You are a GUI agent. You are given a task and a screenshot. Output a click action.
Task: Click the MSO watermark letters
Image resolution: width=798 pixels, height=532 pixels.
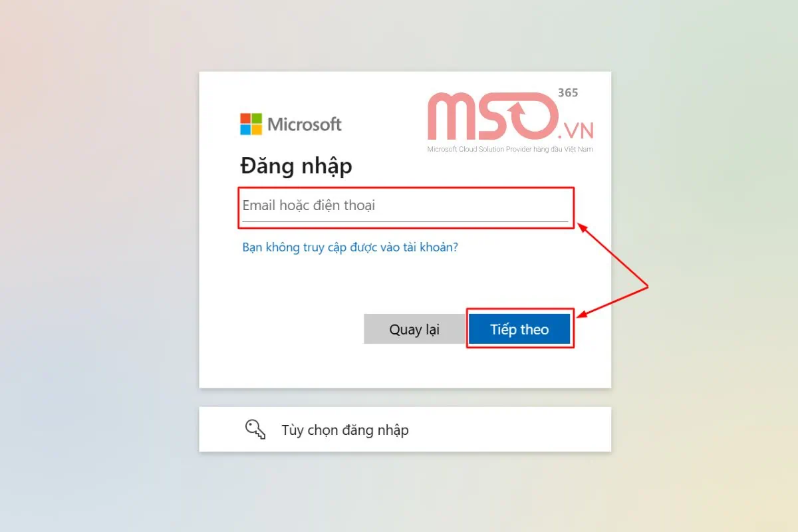coord(492,116)
